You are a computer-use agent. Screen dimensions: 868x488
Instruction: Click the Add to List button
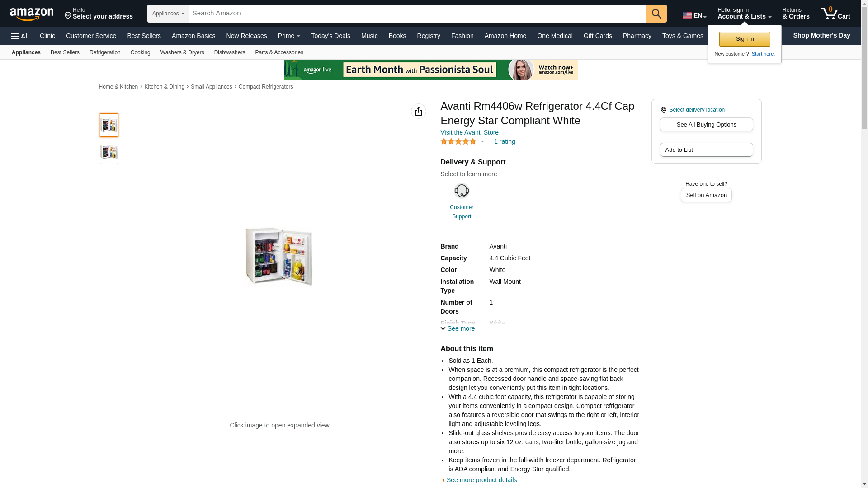point(706,150)
